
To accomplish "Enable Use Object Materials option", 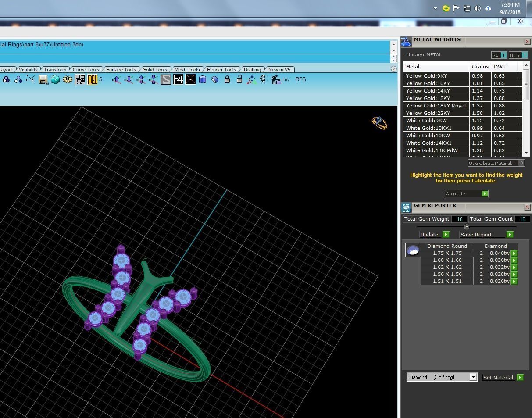I will coord(521,163).
